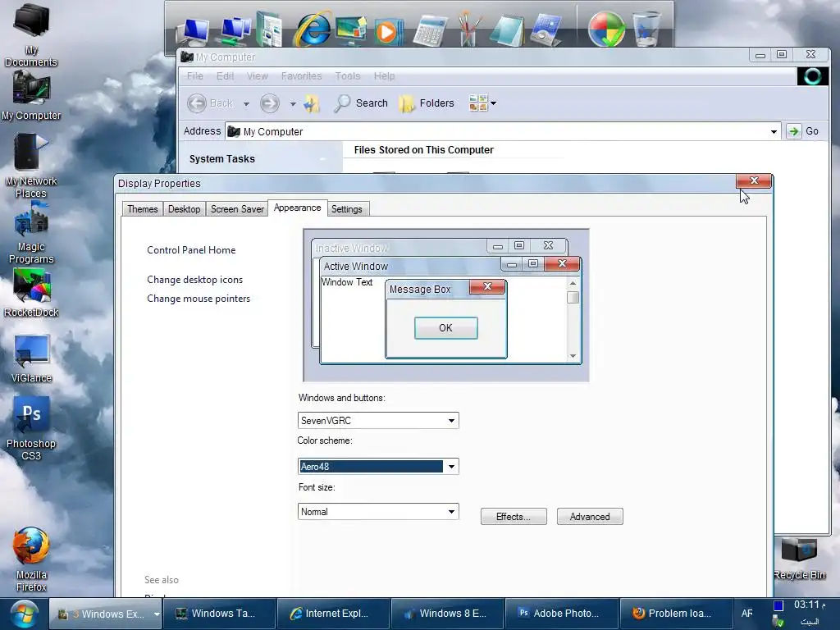
Task: Click OK in the preview Message Box
Action: point(445,328)
